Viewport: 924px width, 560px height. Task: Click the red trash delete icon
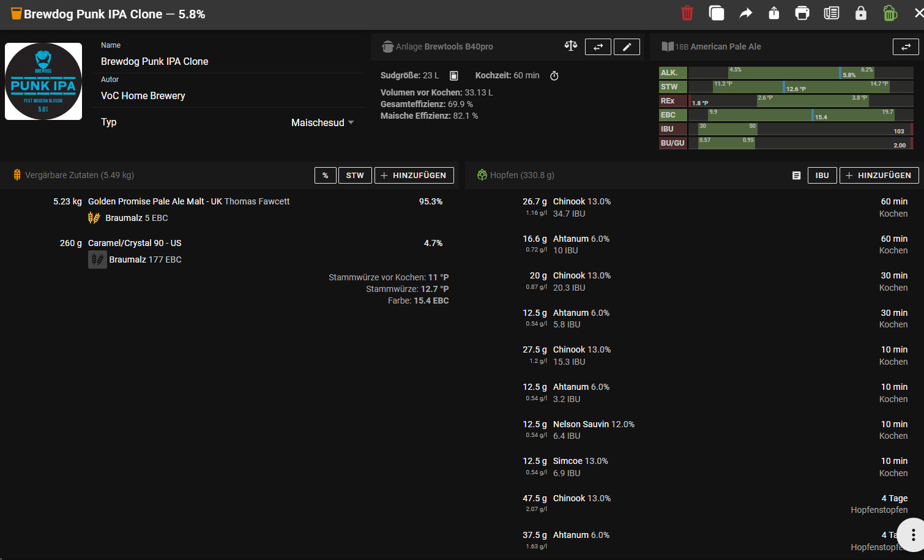(x=687, y=13)
